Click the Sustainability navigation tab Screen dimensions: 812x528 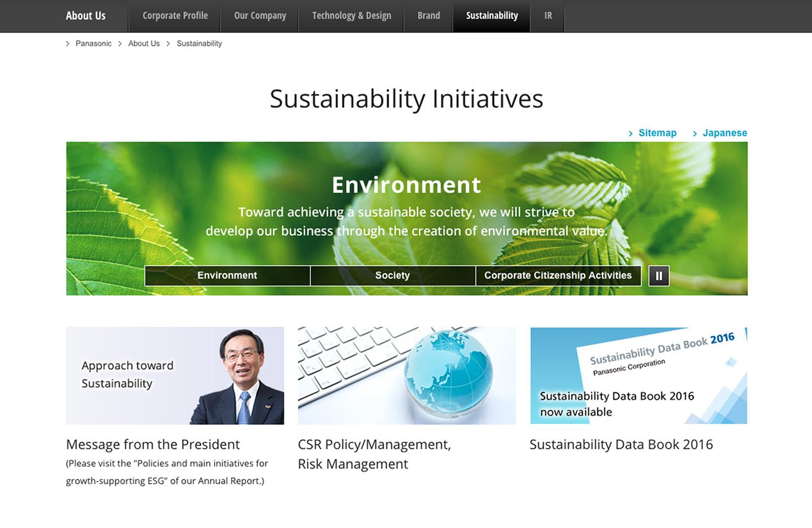click(x=492, y=16)
